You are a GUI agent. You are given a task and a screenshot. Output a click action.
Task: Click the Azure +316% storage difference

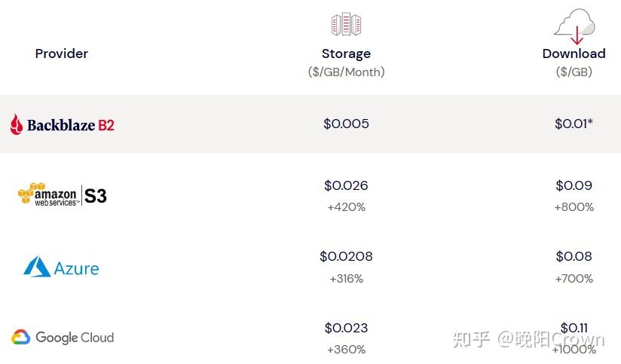click(x=346, y=278)
